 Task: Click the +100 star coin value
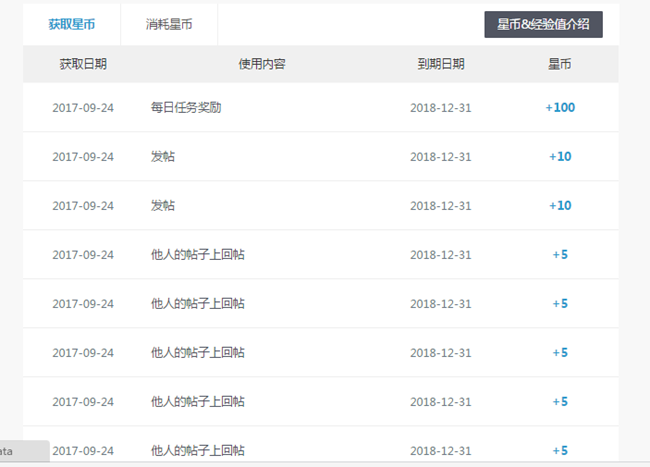[560, 108]
